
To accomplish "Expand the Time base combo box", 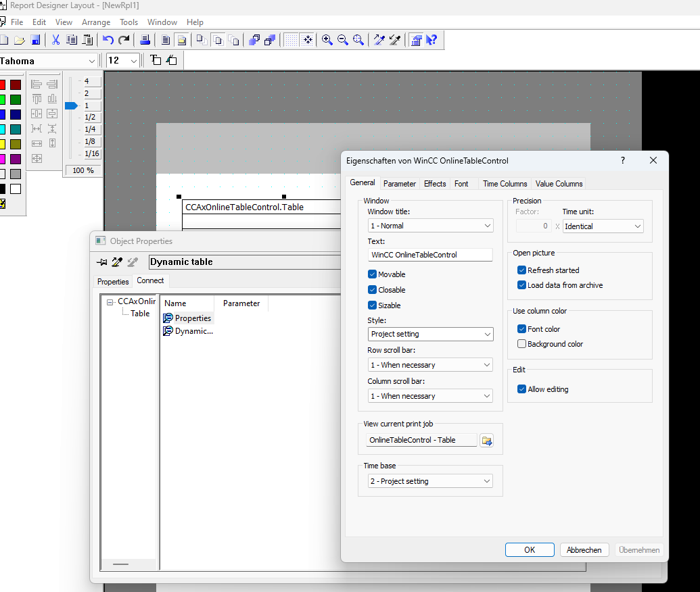I will point(430,481).
